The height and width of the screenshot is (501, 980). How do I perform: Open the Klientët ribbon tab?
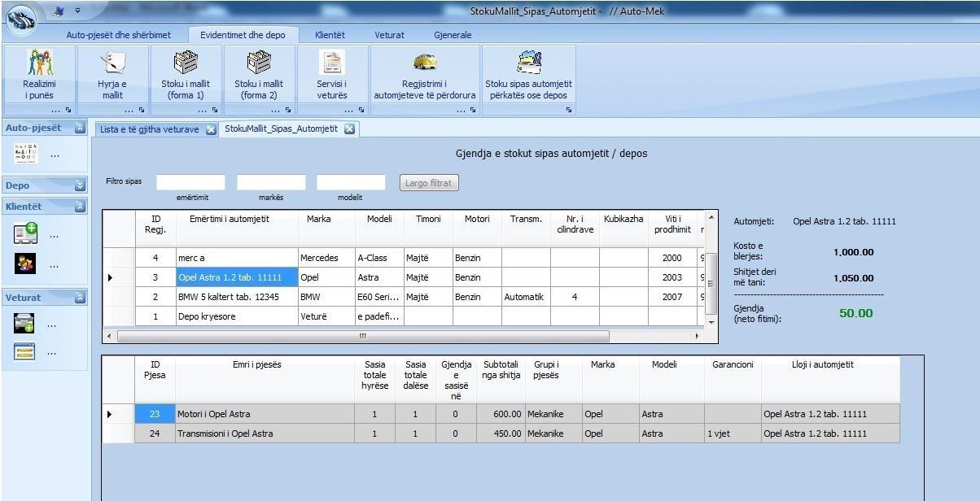(x=330, y=35)
